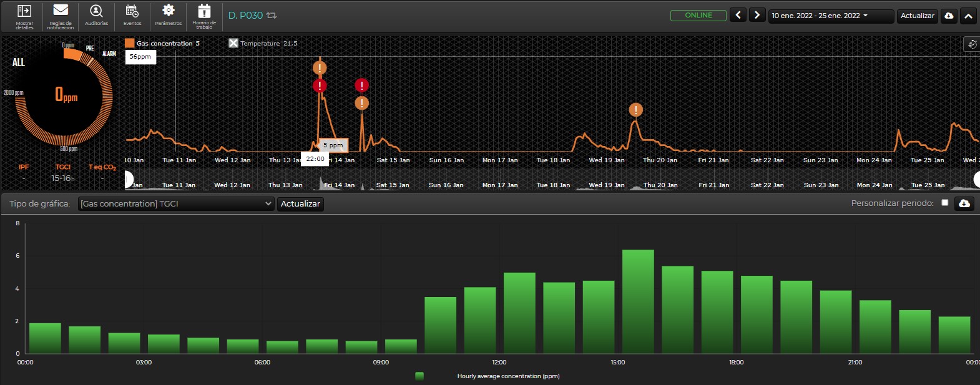Click the orange warning marker on Wed 19 Jan peak
Image resolution: width=980 pixels, height=385 pixels.
tap(635, 110)
